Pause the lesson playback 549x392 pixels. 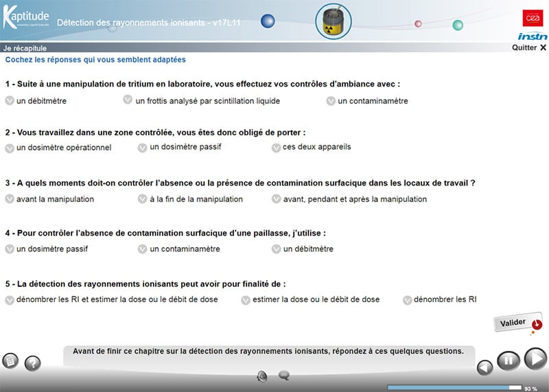point(509,360)
